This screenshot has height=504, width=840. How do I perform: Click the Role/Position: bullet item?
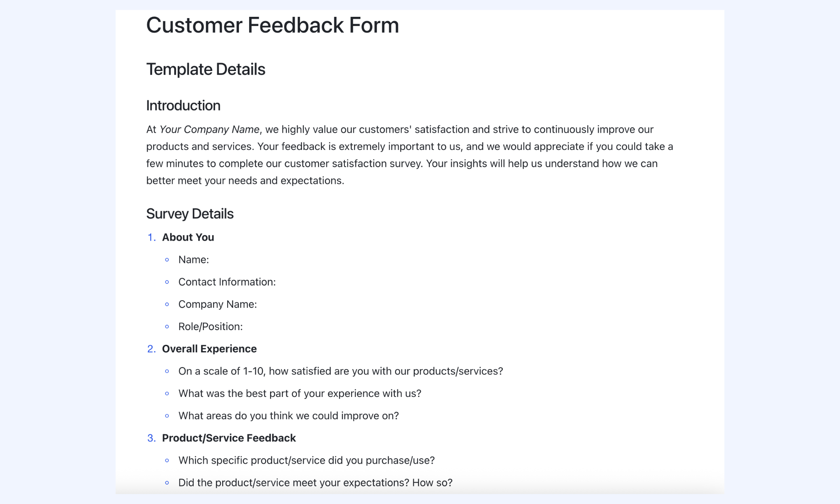pyautogui.click(x=210, y=326)
